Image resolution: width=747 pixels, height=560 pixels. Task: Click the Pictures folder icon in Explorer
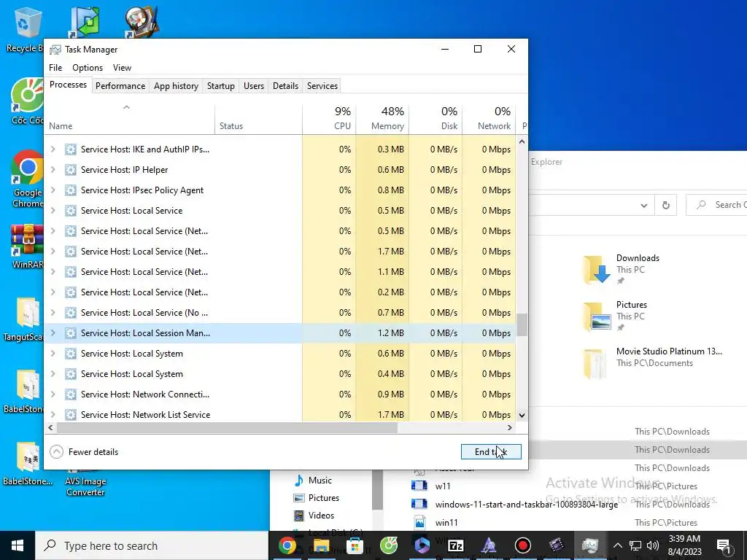pos(597,316)
